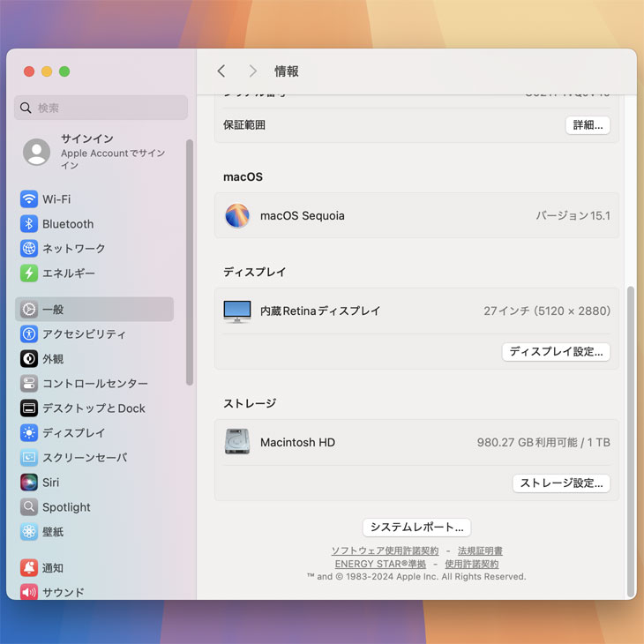The width and height of the screenshot is (644, 644).
Task: Click the アクセシビリティ icon
Action: point(29,334)
